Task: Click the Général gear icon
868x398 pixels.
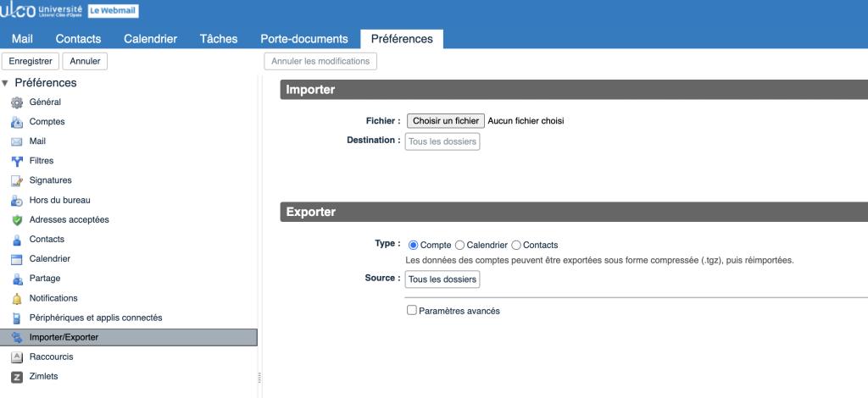Action: coord(16,102)
